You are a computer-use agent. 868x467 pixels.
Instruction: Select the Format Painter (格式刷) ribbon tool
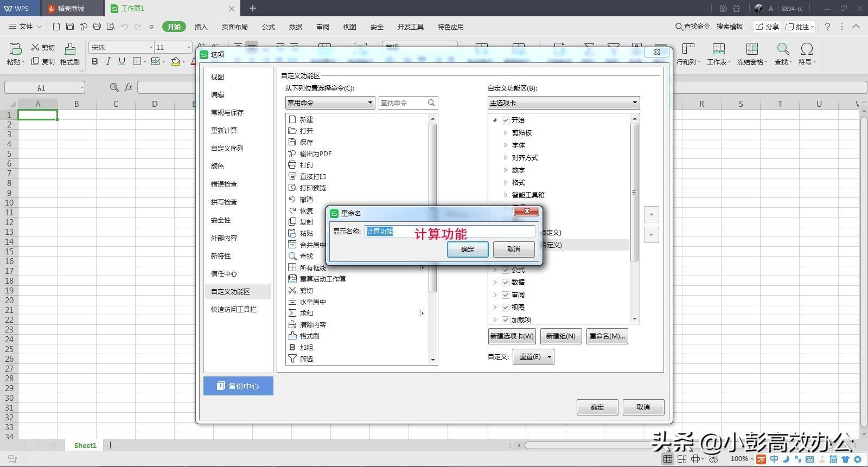coord(70,54)
